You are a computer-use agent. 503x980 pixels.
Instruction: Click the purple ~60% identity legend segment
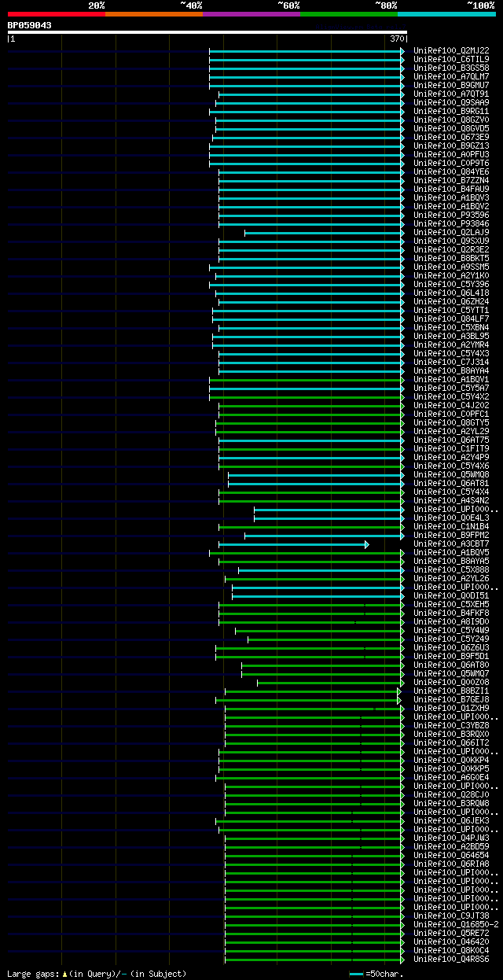tap(251, 14)
